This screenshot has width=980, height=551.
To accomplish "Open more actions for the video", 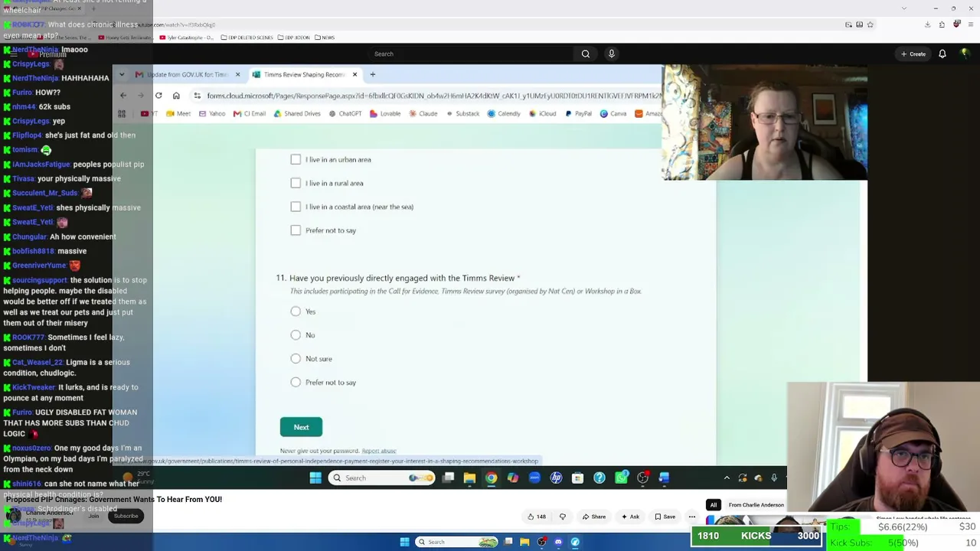I will pyautogui.click(x=692, y=517).
